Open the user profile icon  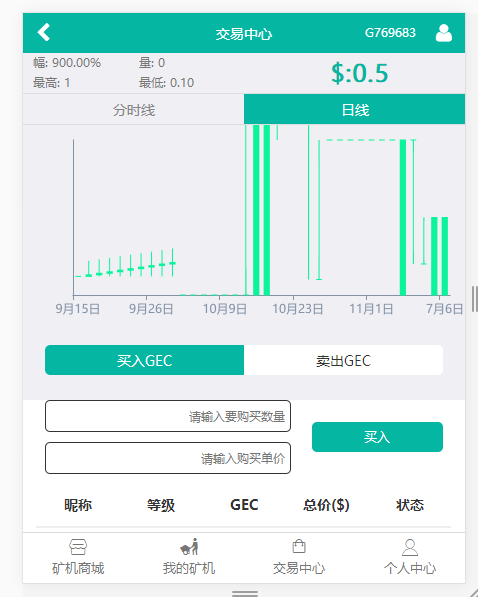coord(444,33)
